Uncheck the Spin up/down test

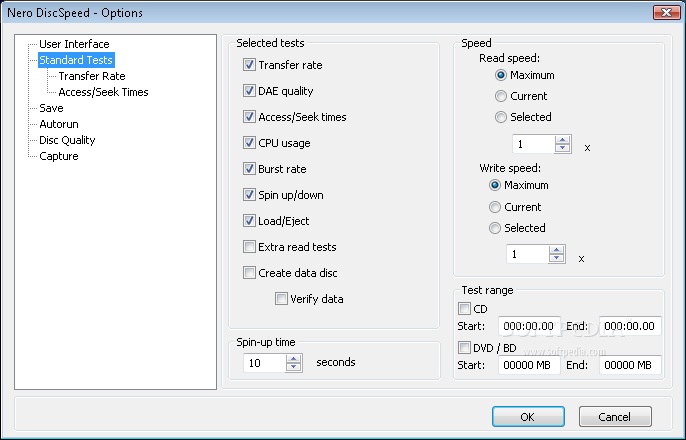pyautogui.click(x=249, y=195)
